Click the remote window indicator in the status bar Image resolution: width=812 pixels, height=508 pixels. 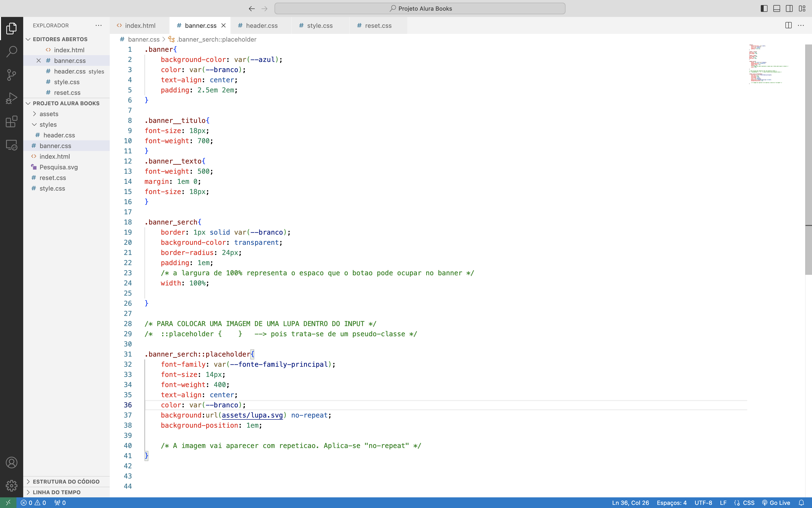point(8,503)
